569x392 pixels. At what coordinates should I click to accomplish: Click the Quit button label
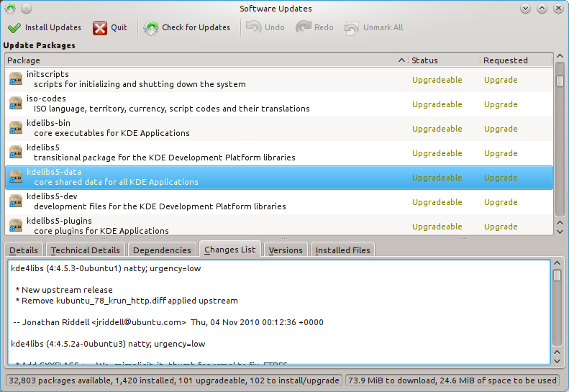119,27
